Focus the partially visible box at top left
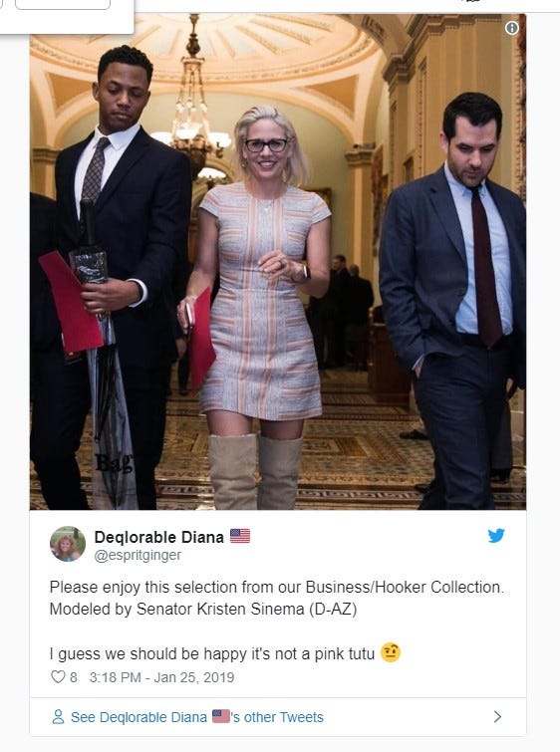The image size is (560, 752). pos(63,5)
